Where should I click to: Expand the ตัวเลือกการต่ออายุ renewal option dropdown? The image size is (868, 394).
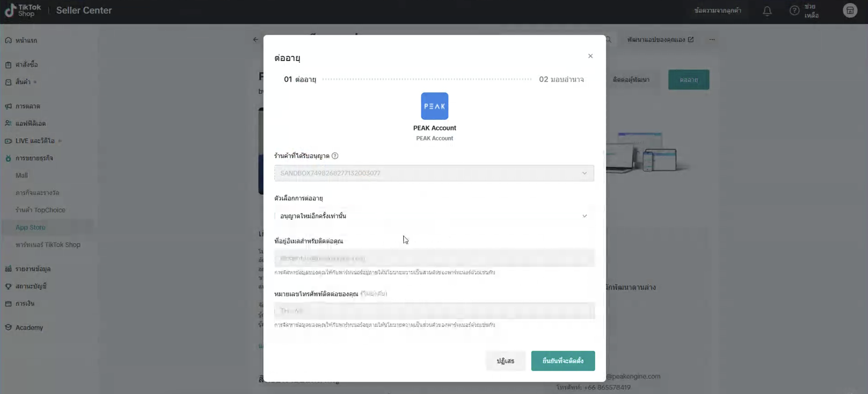point(434,216)
